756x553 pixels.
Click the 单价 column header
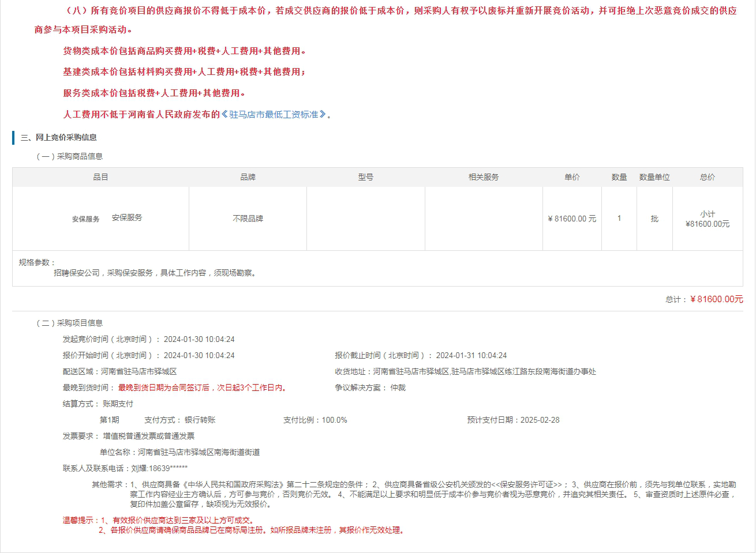click(572, 177)
